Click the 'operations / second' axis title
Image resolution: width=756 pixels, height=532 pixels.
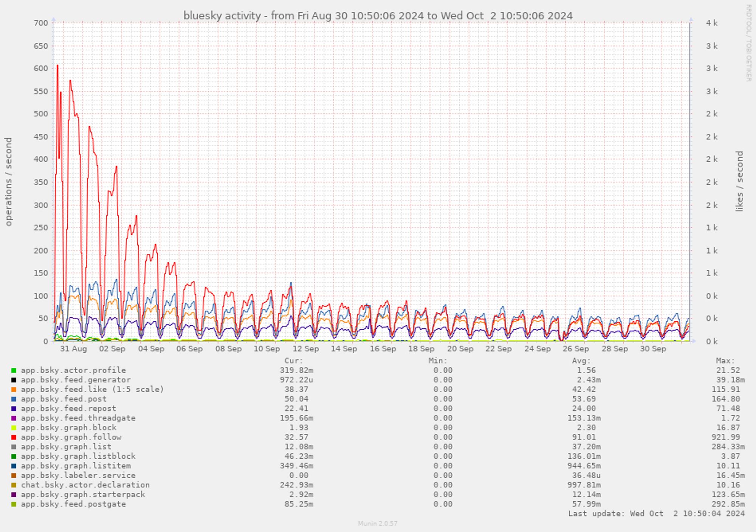tap(8, 182)
